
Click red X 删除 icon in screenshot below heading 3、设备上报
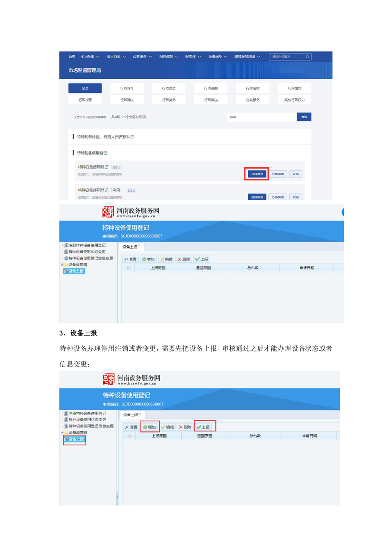point(181,427)
